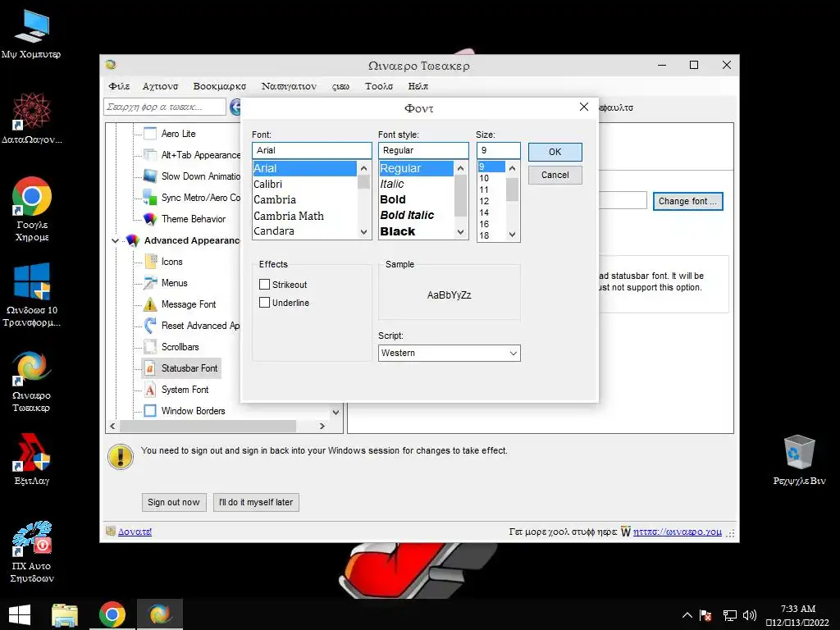This screenshot has width=840, height=630.
Task: Click the Size list up arrow
Action: tap(512, 168)
